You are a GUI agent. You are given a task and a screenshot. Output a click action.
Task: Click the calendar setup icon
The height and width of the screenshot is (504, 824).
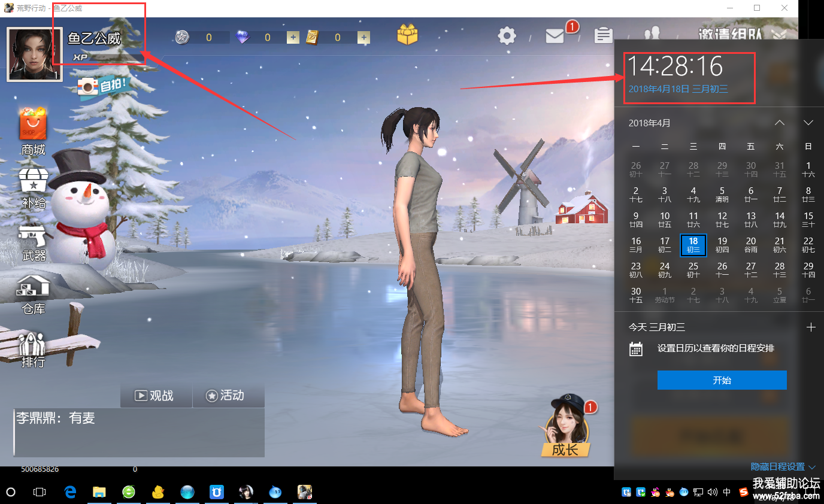point(636,348)
